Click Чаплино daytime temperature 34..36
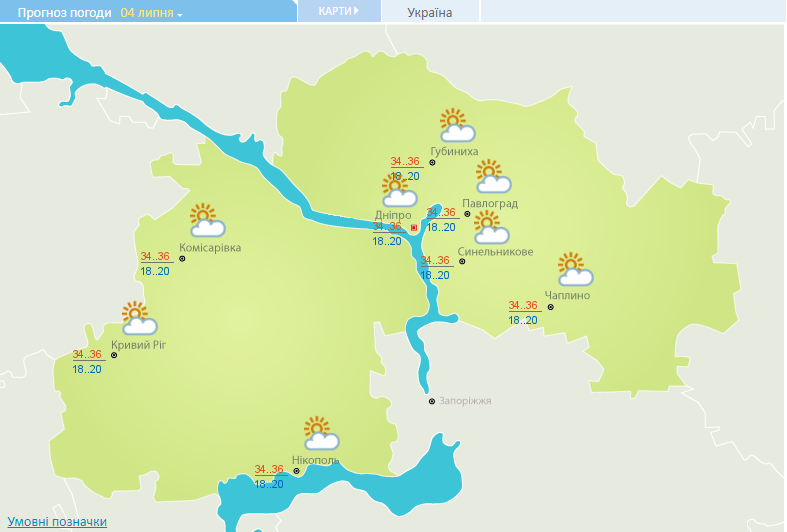Viewport: 787px width, 532px height. (x=523, y=306)
